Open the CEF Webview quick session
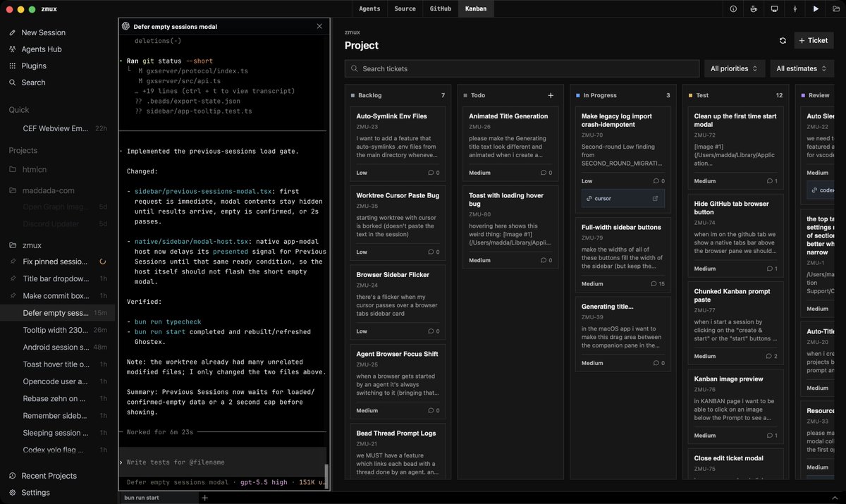 58,128
